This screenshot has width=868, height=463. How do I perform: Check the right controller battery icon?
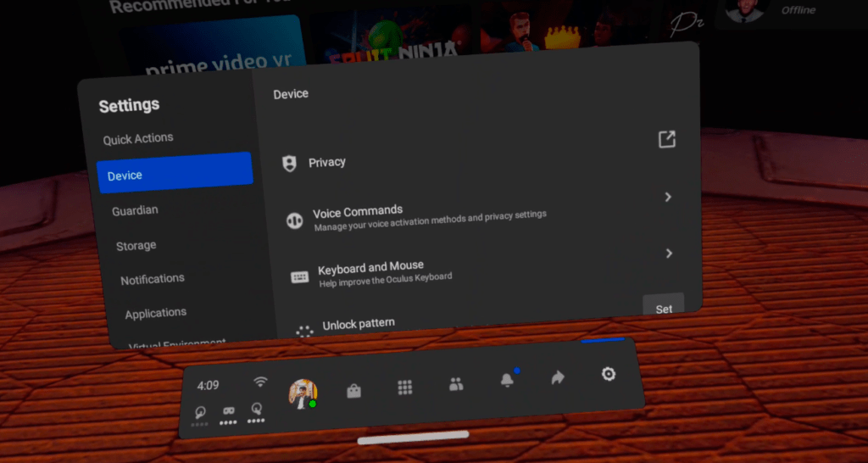click(x=256, y=411)
